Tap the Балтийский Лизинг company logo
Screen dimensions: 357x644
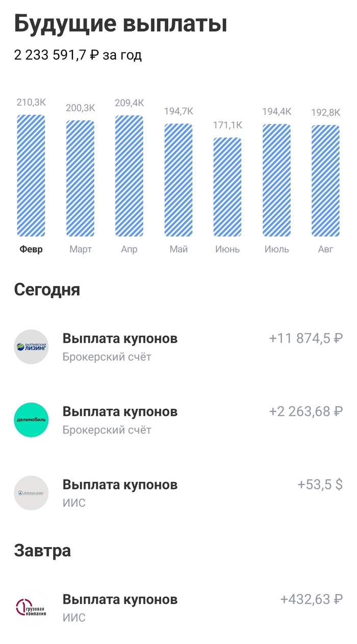(x=31, y=347)
